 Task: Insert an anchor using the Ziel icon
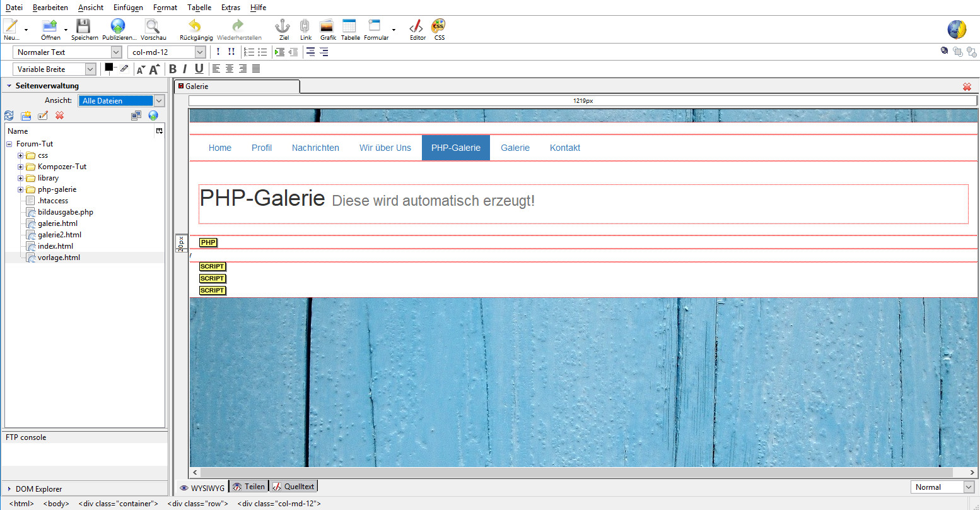tap(283, 26)
